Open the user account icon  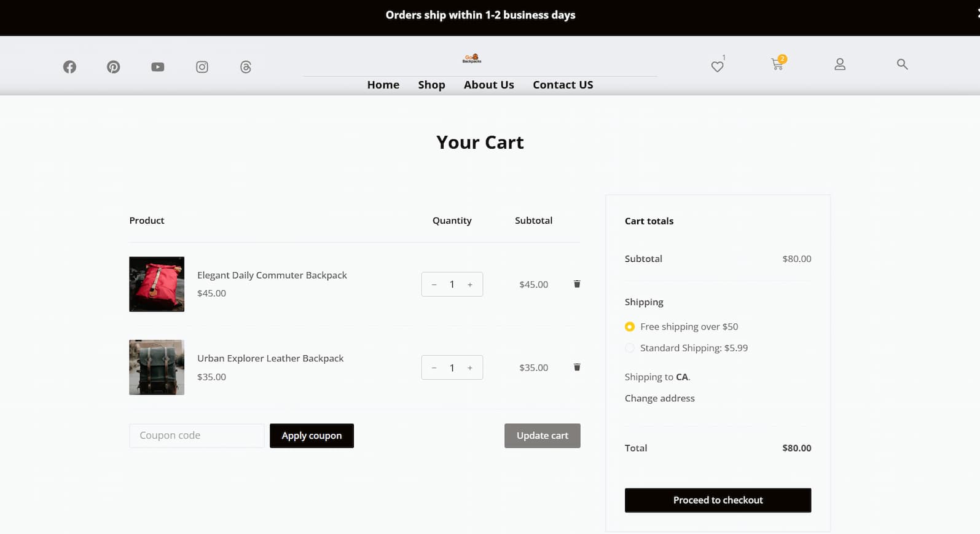click(x=840, y=64)
